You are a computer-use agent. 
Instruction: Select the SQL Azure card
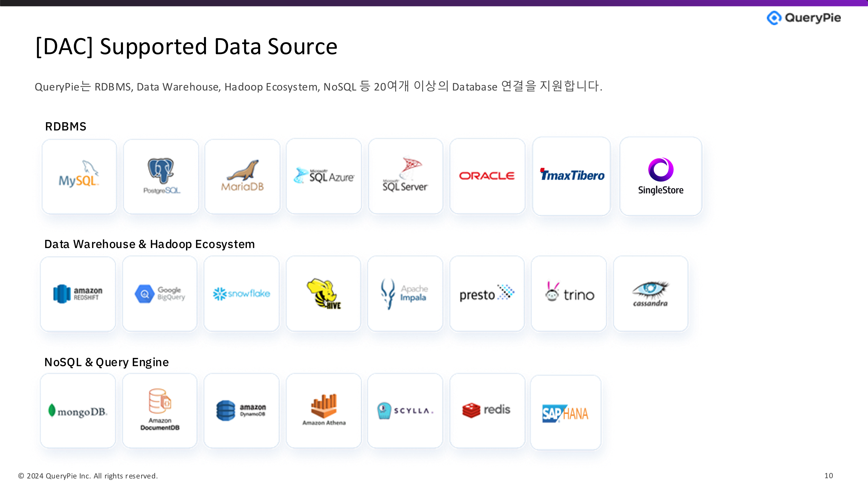pyautogui.click(x=324, y=176)
